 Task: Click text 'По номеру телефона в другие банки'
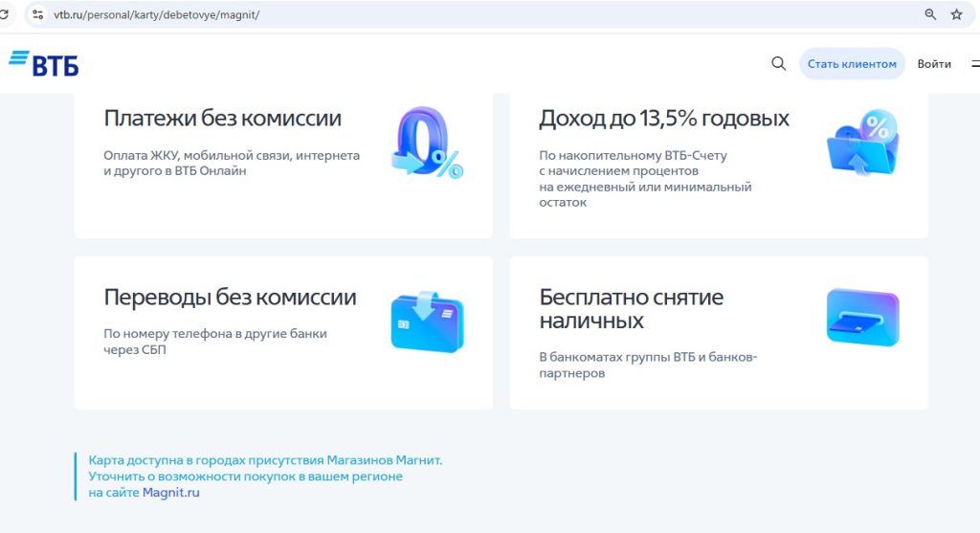coord(215,334)
